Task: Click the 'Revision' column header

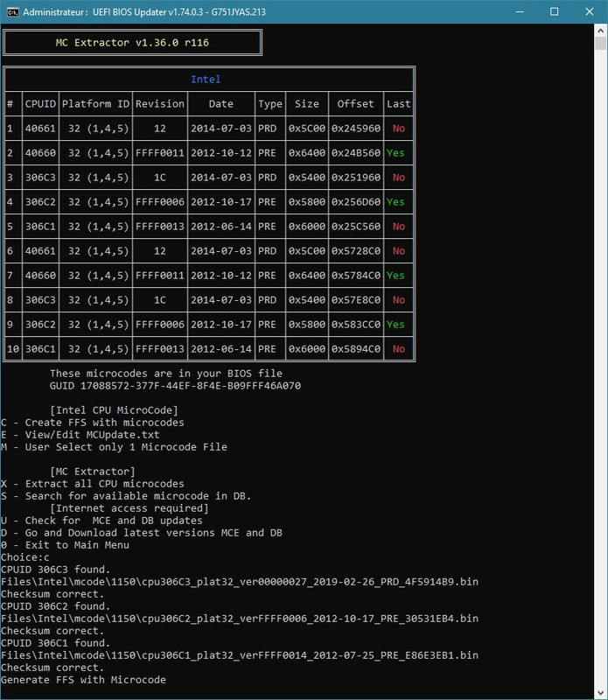Action: pos(160,104)
